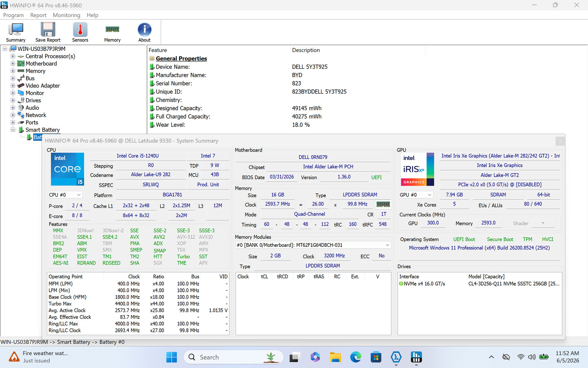
Task: Click the Secure Boot label
Action: click(x=500, y=239)
